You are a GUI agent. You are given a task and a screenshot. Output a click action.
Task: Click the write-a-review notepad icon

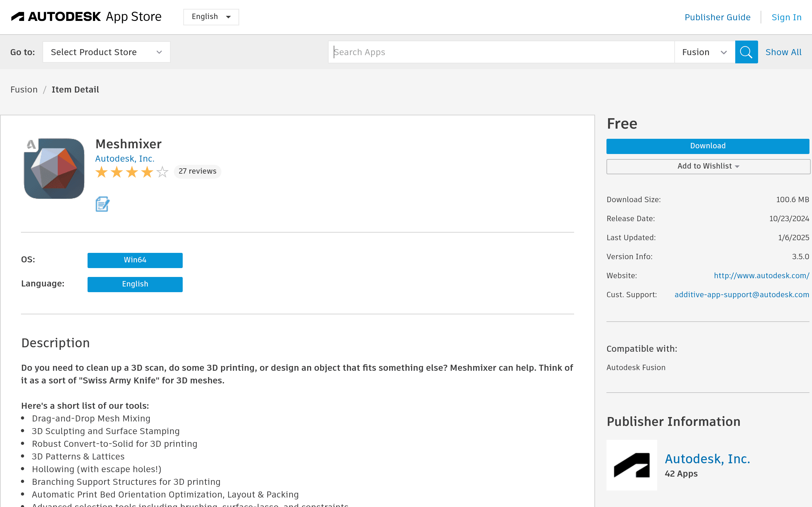point(102,204)
